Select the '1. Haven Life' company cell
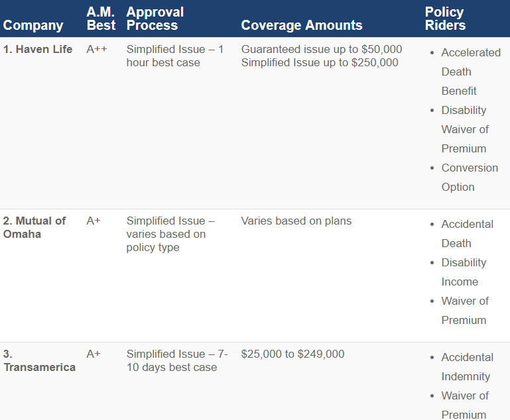 (x=38, y=49)
